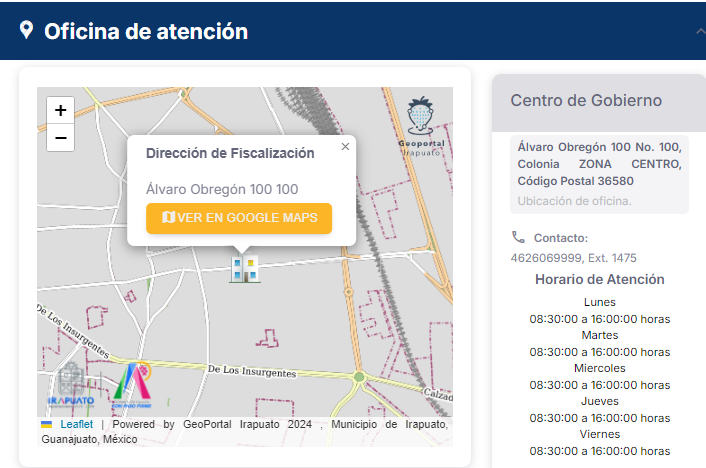Click the Ukraine flag in map attribution

click(46, 424)
